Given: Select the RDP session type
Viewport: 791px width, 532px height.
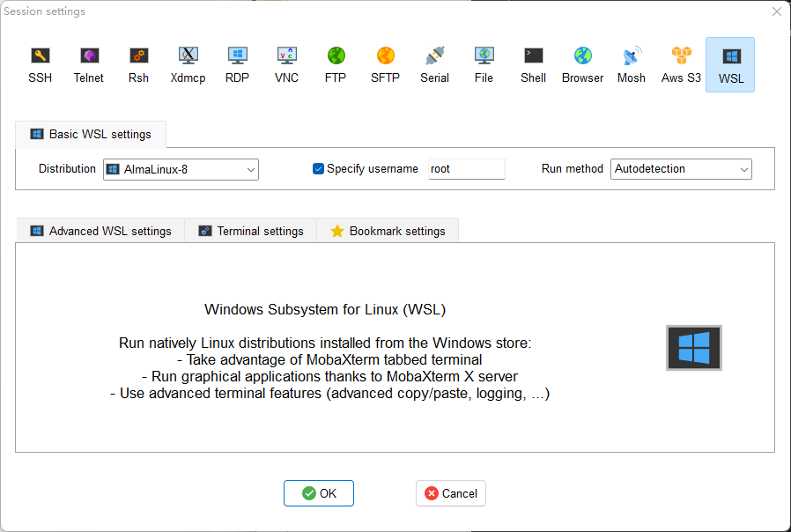Looking at the screenshot, I should coord(237,64).
